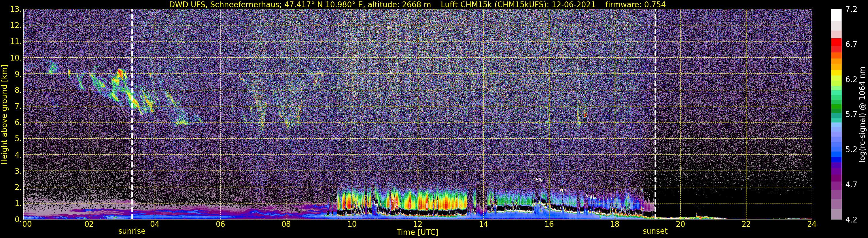Screen dimensions: 868x238
Task: Click the time axis tick label '02'
Action: pyautogui.click(x=89, y=224)
